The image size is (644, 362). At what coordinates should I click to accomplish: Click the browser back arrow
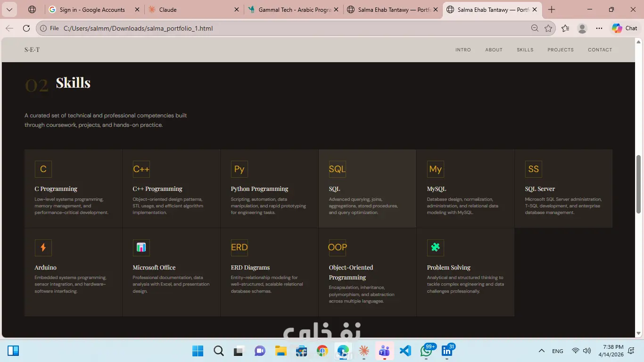click(9, 28)
